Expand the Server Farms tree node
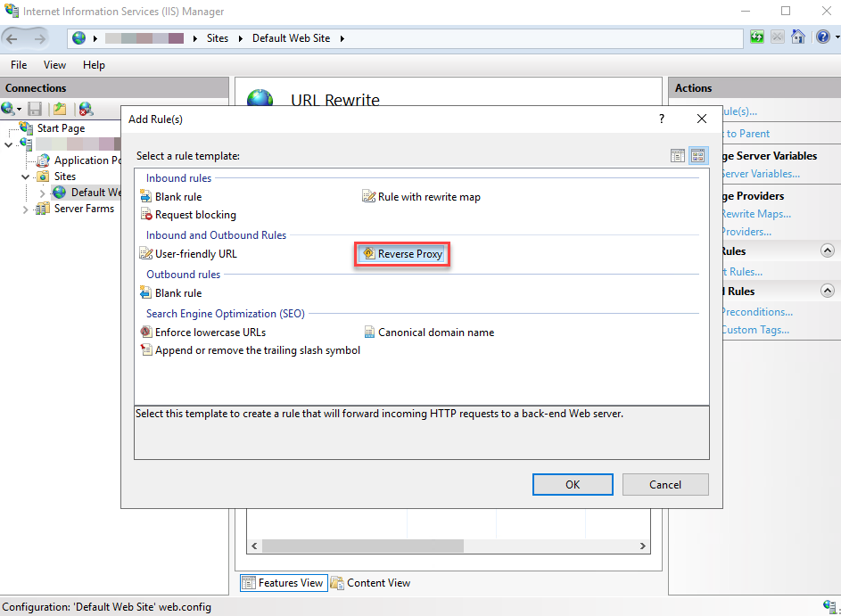Image resolution: width=841 pixels, height=616 pixels. point(26,209)
